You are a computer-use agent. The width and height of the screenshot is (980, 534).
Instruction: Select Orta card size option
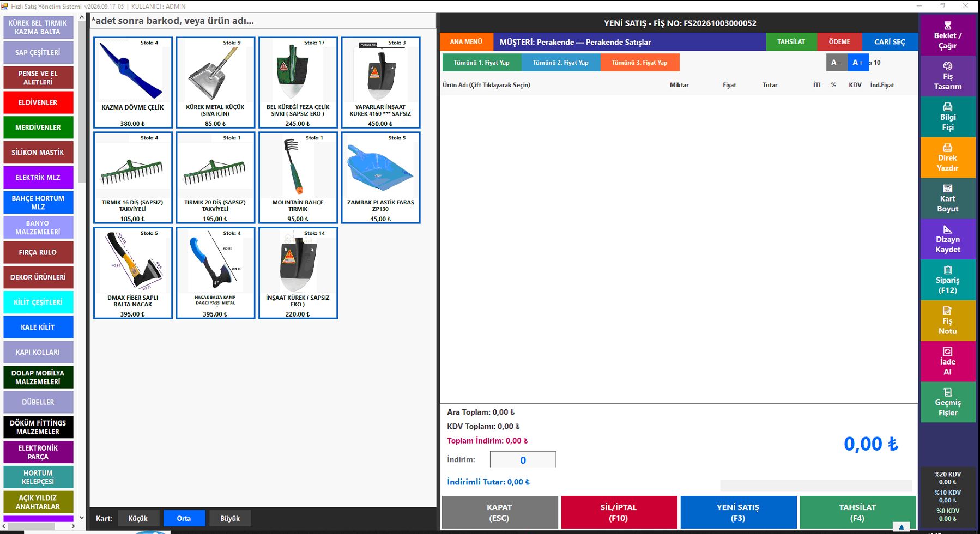(184, 518)
